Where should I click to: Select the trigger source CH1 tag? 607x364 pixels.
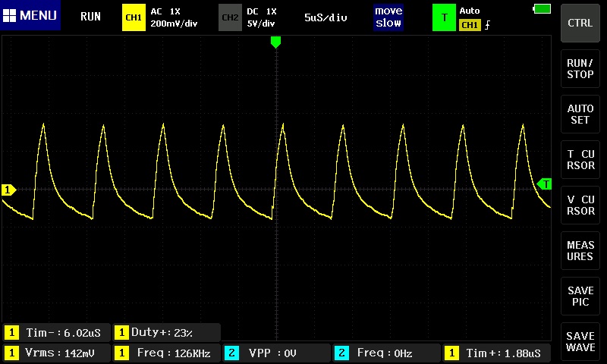(x=470, y=25)
